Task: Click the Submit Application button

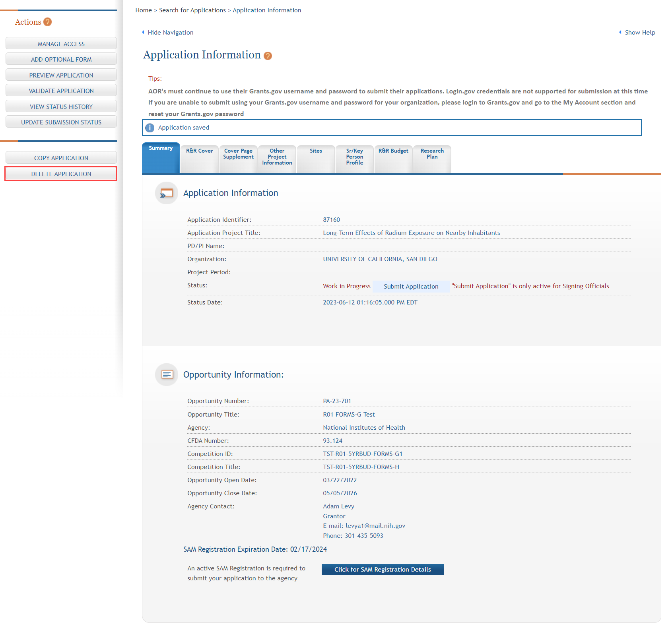Action: tap(411, 286)
